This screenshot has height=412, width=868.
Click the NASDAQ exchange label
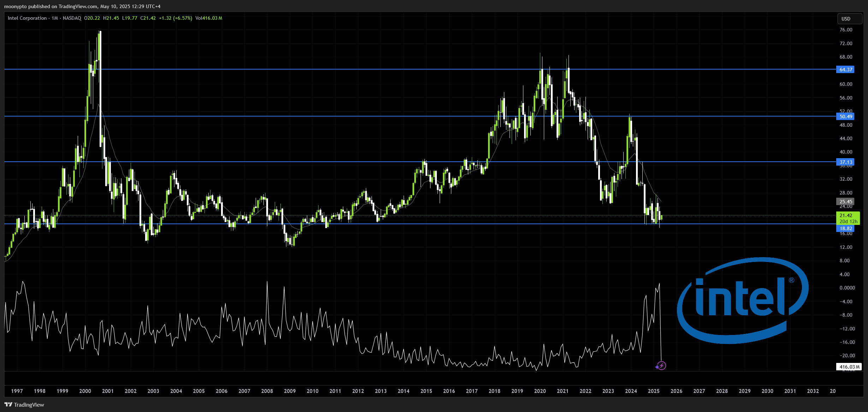[72, 18]
